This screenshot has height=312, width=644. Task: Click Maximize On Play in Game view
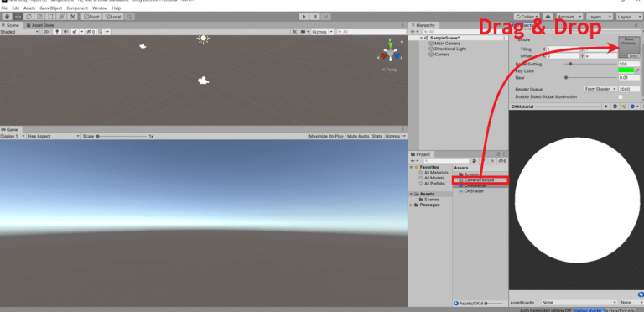point(326,136)
